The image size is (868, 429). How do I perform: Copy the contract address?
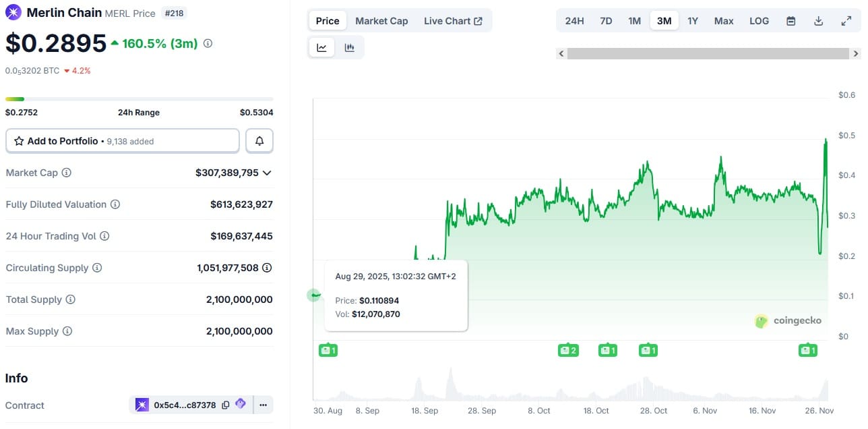coord(226,405)
